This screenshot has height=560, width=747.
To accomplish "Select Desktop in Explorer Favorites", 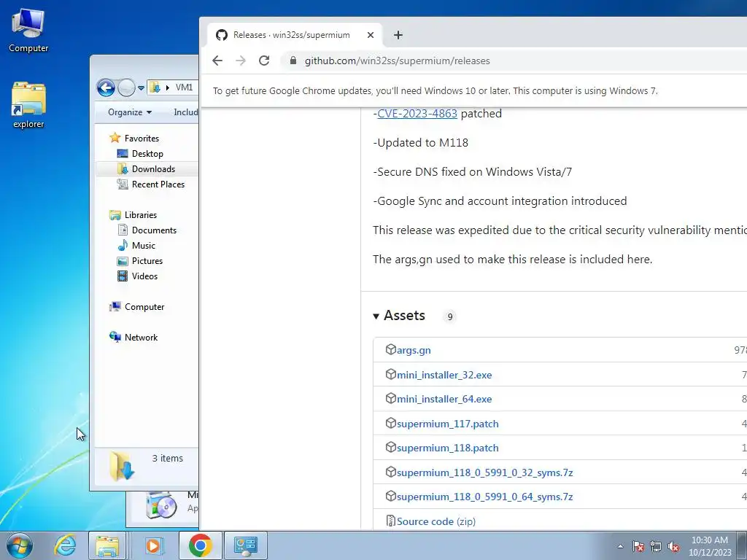I will coord(147,154).
